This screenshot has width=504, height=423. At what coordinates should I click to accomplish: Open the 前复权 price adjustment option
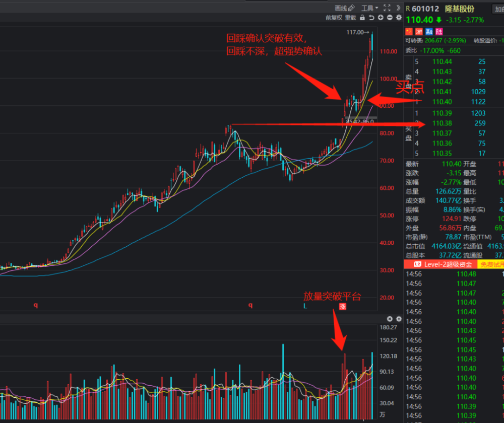tap(334, 18)
